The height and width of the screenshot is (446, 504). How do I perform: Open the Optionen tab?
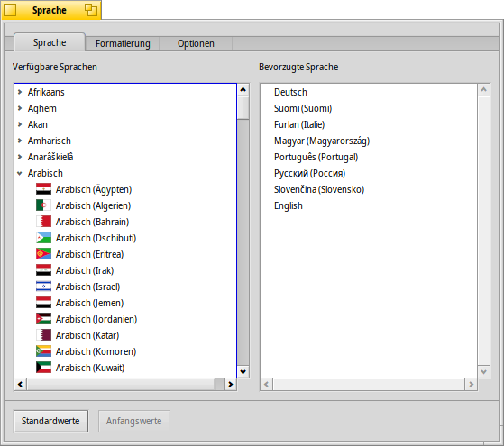[x=196, y=43]
